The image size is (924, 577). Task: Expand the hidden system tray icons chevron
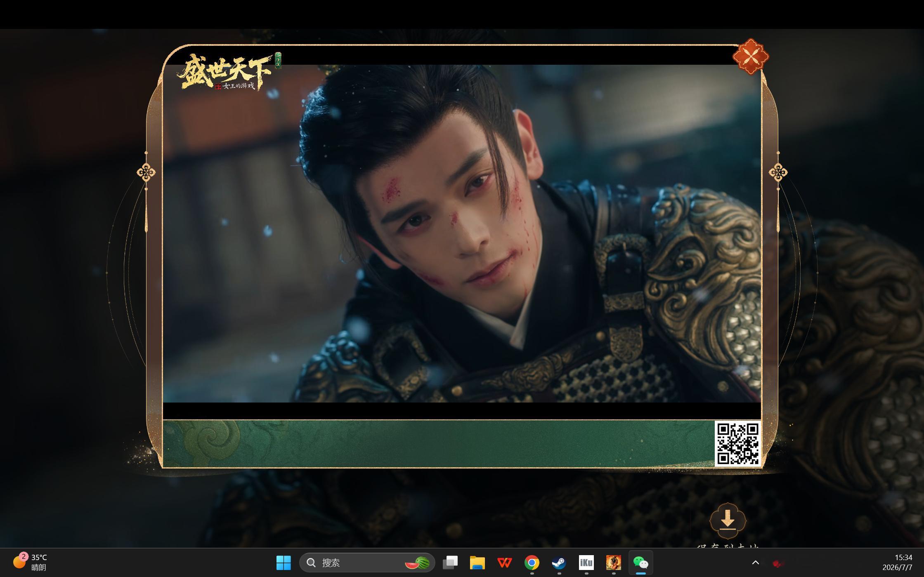click(756, 563)
